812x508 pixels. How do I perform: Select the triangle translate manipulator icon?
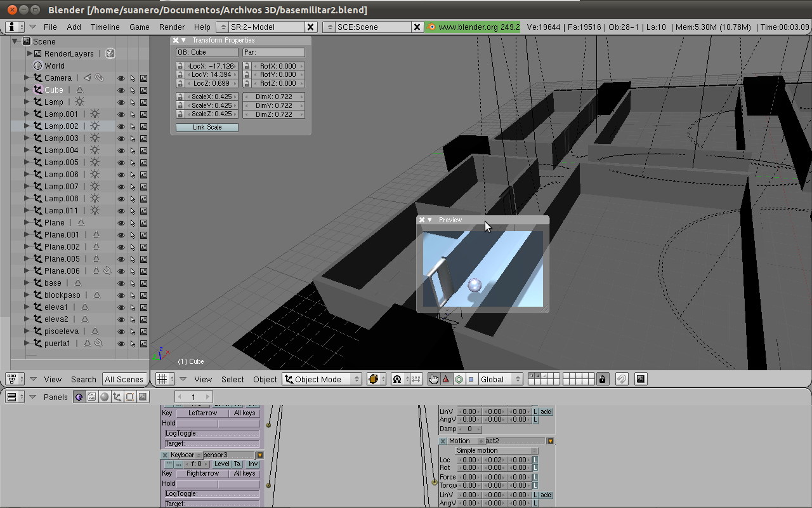[446, 379]
